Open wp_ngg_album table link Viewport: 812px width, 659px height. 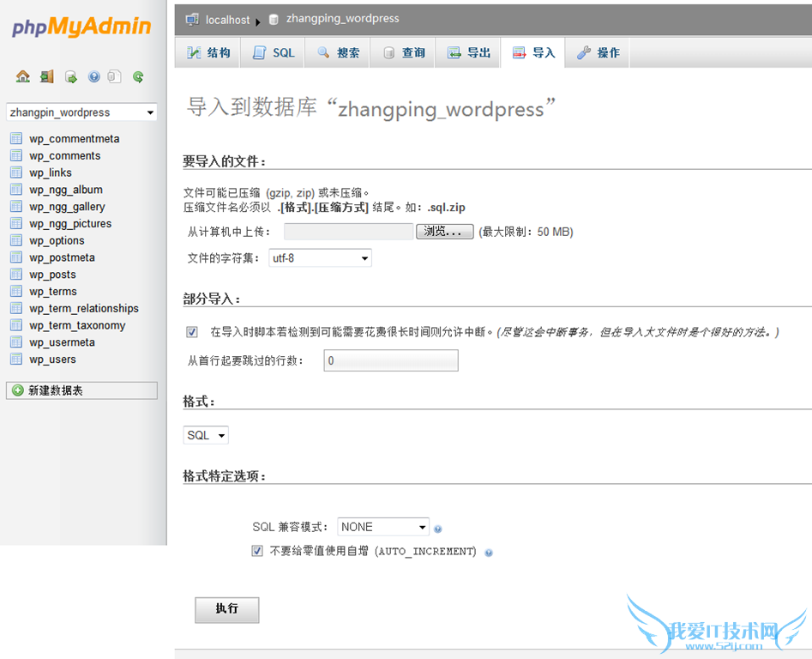[x=66, y=190]
